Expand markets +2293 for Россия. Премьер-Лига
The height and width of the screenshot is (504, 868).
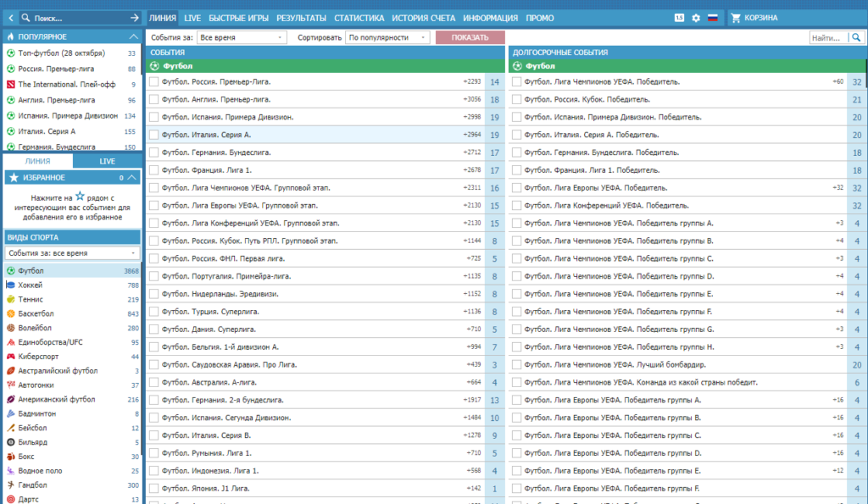tap(471, 82)
